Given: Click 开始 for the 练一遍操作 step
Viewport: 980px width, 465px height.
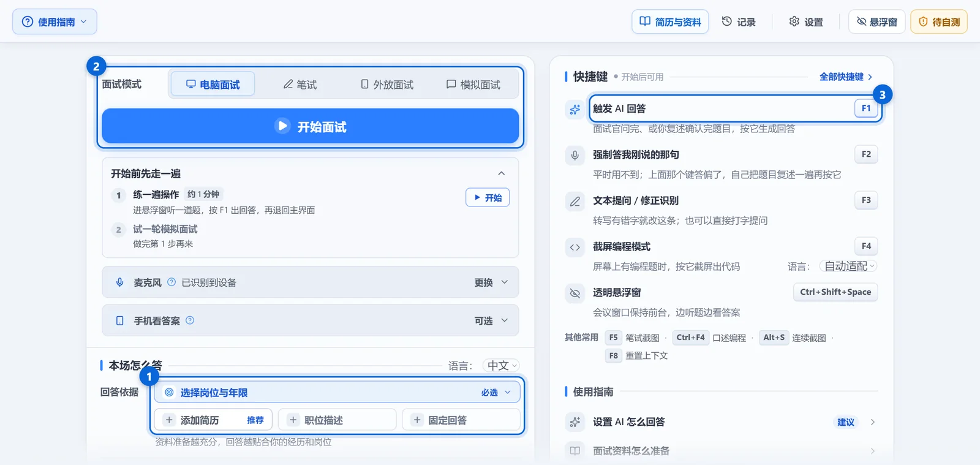Looking at the screenshot, I should tap(488, 198).
